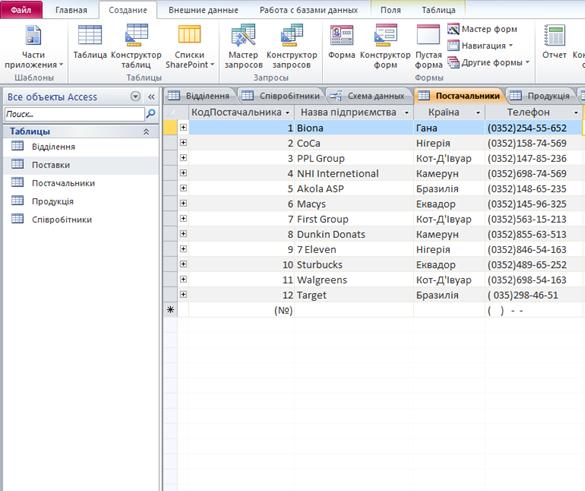Viewport: 585px width, 491px height.
Task: Expand subdatasheet for 7 Eleven row
Action: tap(183, 249)
